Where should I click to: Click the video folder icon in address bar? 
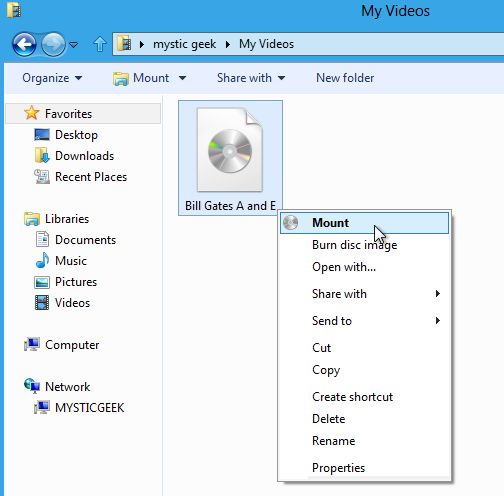click(124, 44)
